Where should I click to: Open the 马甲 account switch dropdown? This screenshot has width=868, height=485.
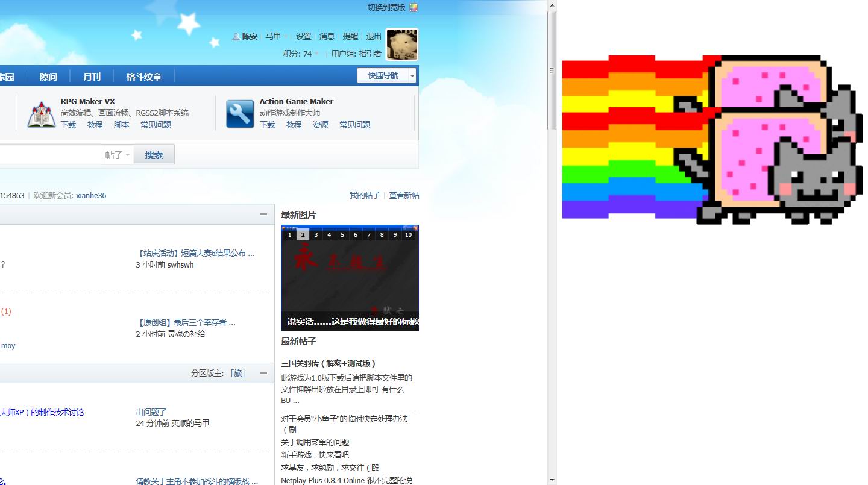pyautogui.click(x=277, y=36)
